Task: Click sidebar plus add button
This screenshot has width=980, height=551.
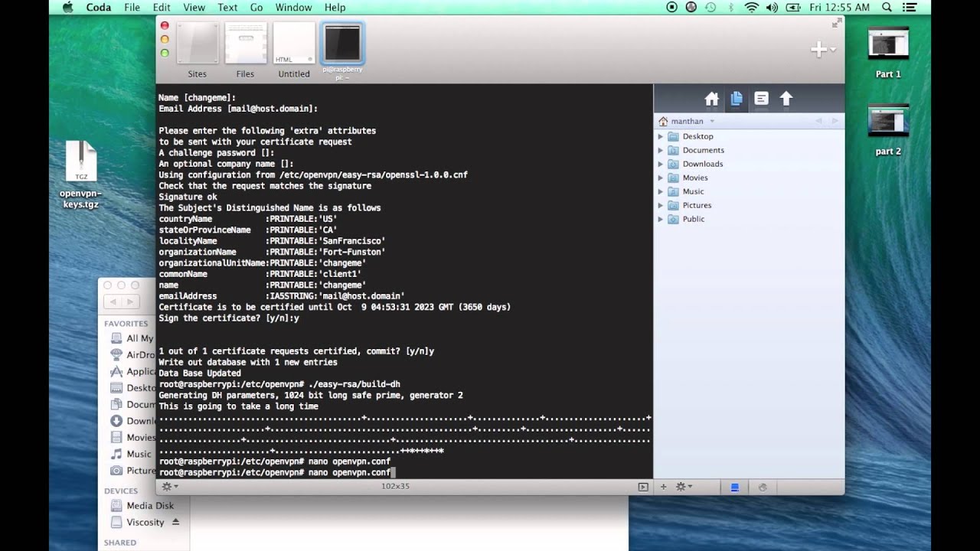Action: pyautogui.click(x=663, y=487)
